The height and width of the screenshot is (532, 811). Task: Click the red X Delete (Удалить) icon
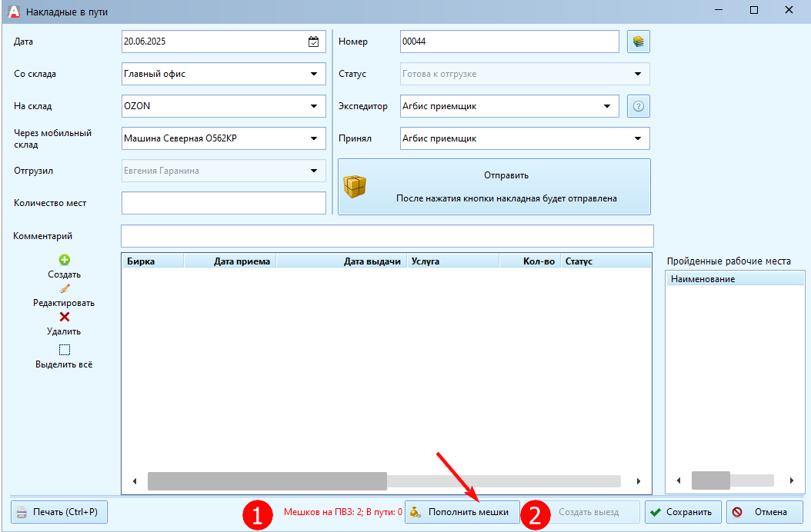(x=65, y=317)
